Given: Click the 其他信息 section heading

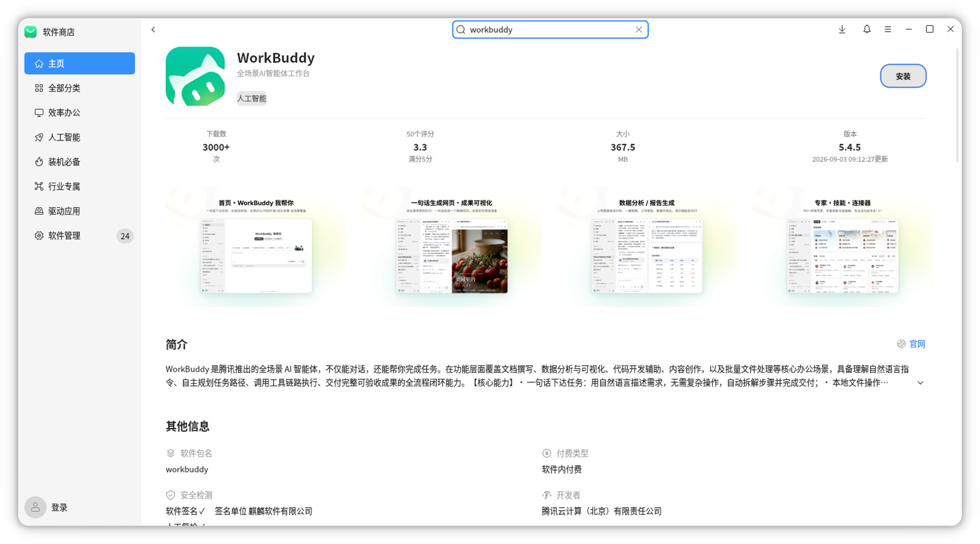Looking at the screenshot, I should 187,426.
